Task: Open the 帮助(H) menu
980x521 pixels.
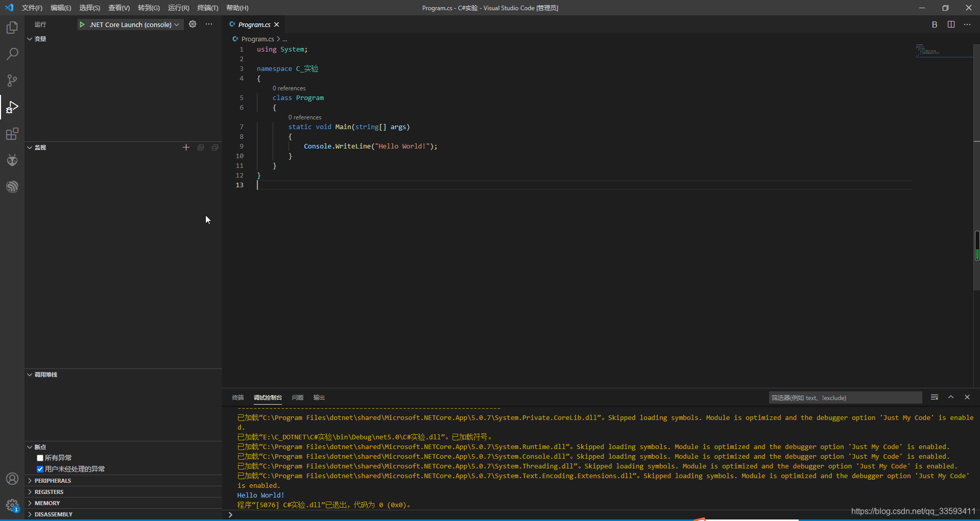Action: coord(237,8)
